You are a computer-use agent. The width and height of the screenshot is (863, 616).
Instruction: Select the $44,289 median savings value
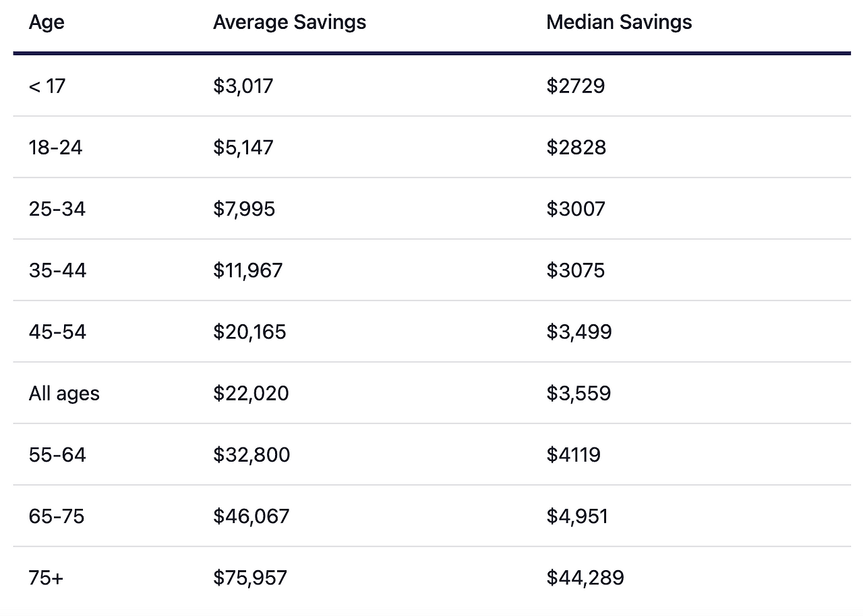coord(585,578)
